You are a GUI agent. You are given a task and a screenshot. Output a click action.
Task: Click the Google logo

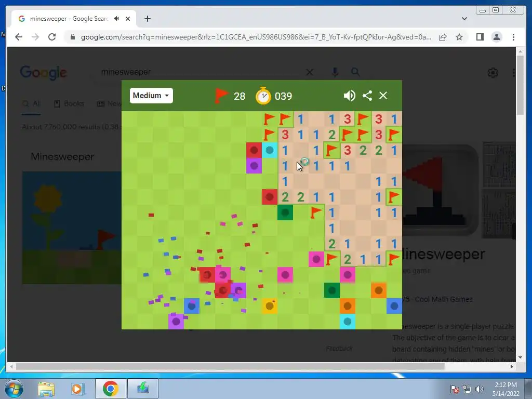pyautogui.click(x=44, y=73)
